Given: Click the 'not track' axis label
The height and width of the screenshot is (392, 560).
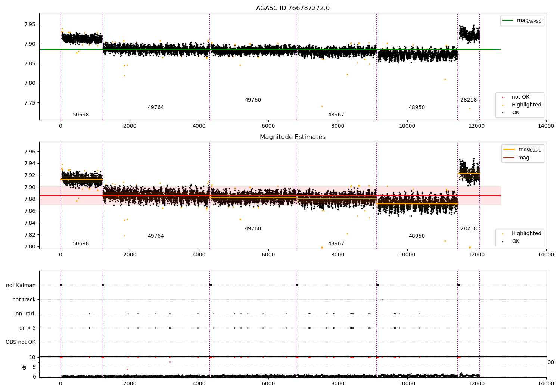Looking at the screenshot, I should click(x=24, y=300).
